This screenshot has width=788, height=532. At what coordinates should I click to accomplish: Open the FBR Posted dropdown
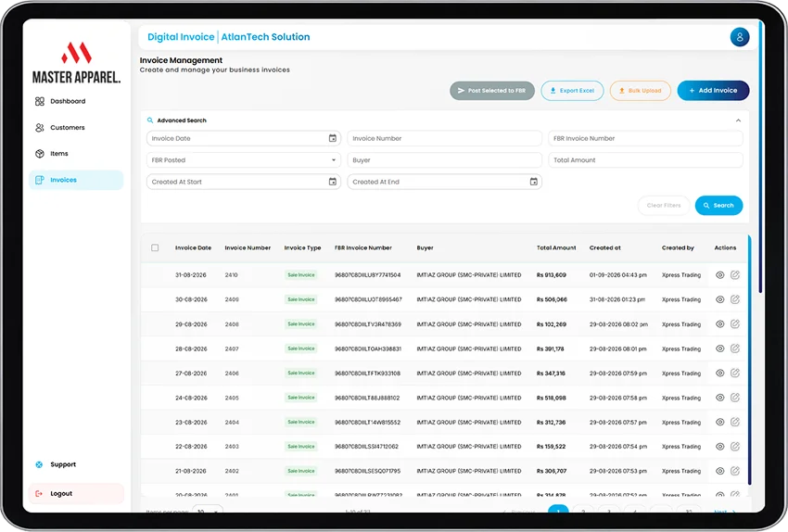click(243, 160)
